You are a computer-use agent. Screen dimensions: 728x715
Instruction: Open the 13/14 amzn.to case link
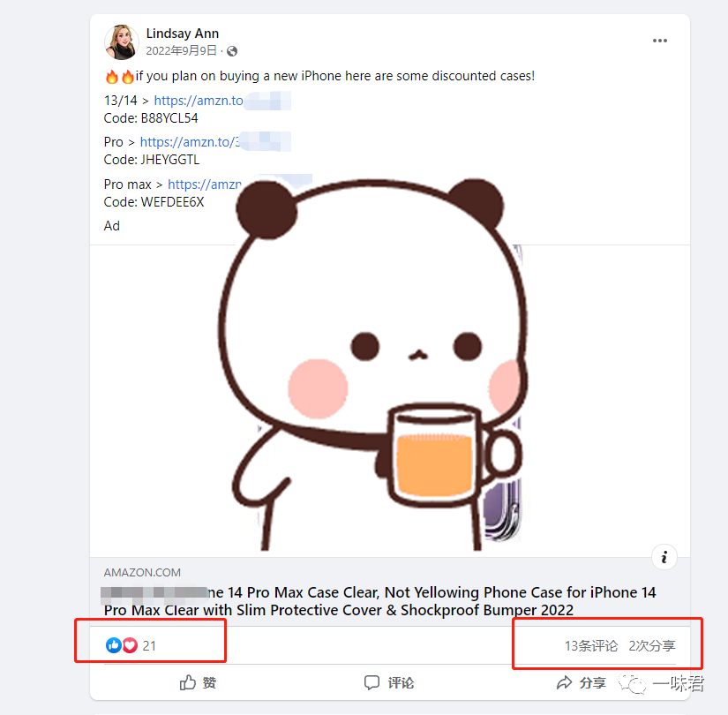199,101
